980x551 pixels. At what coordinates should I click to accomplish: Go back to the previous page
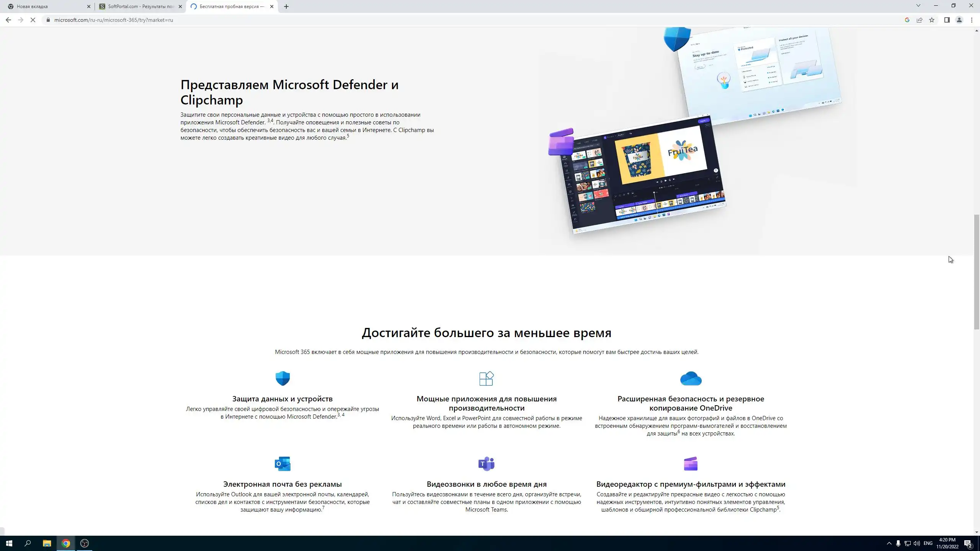(x=8, y=20)
